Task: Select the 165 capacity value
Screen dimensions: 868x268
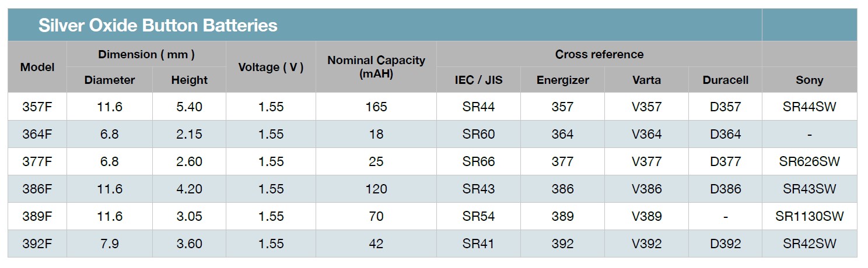Action: pos(376,107)
